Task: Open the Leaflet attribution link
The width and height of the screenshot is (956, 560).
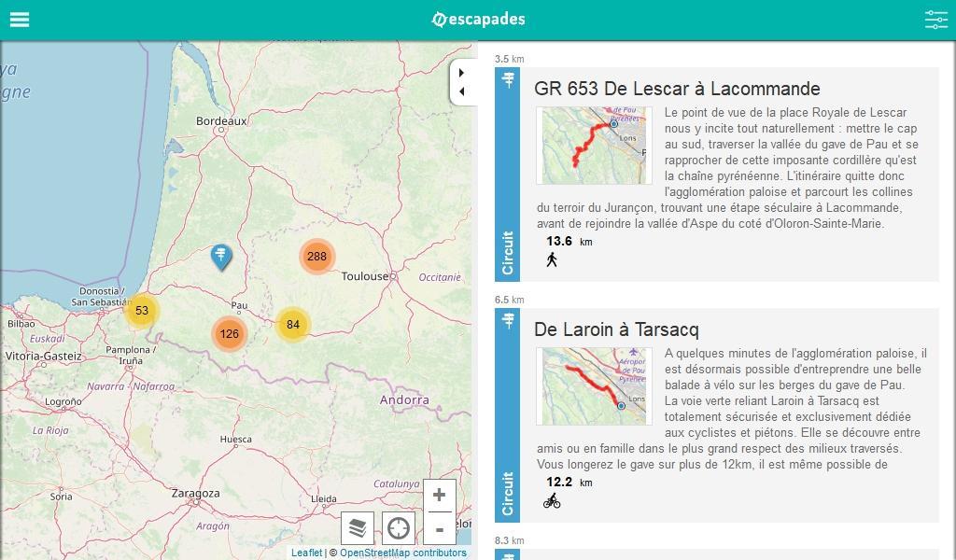Action: point(306,553)
